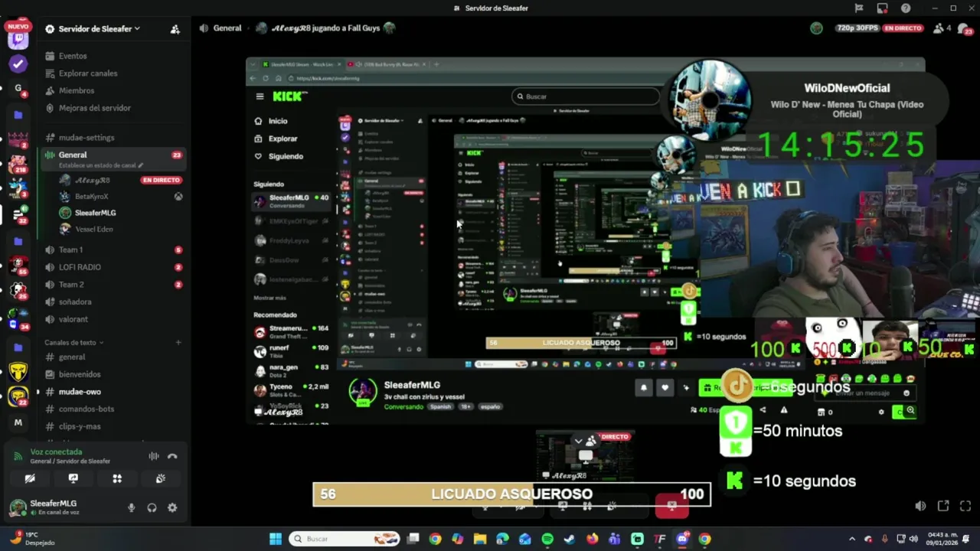Join the valorant voice channel
Viewport: 980px width, 551px height.
[73, 319]
